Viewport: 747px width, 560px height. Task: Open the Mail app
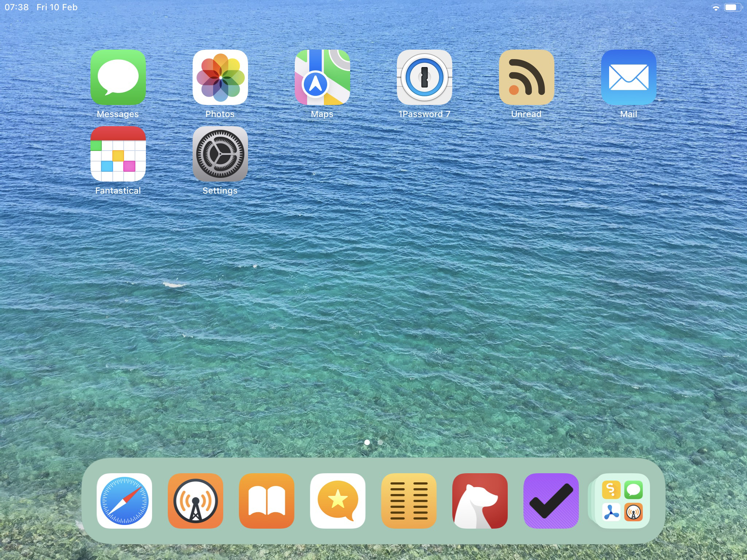coord(628,77)
